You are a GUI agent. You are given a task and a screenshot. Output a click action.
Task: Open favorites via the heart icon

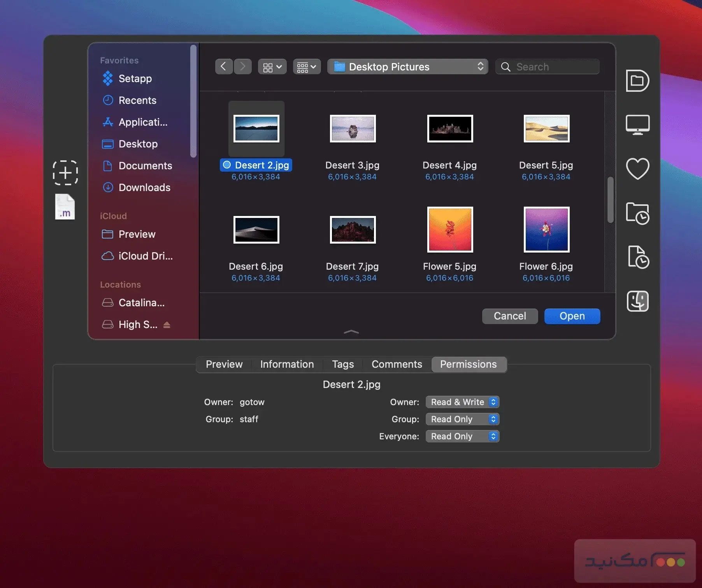(x=637, y=169)
